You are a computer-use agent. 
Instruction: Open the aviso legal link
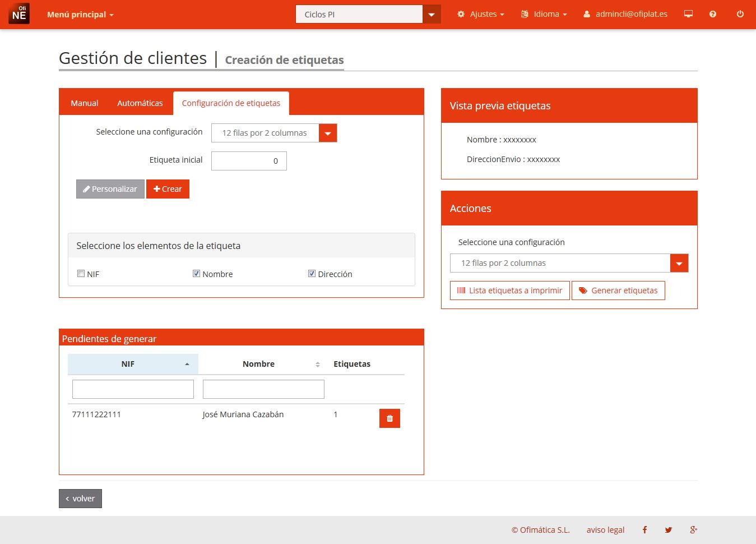605,530
